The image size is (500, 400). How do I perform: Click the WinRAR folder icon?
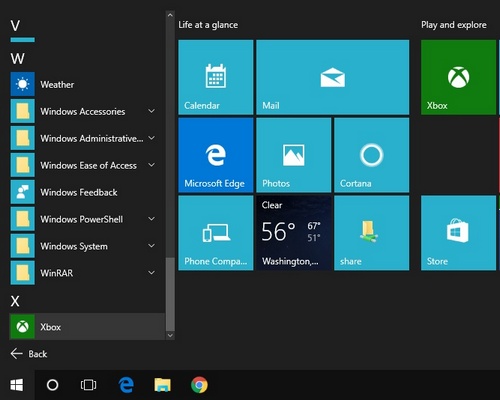point(22,273)
